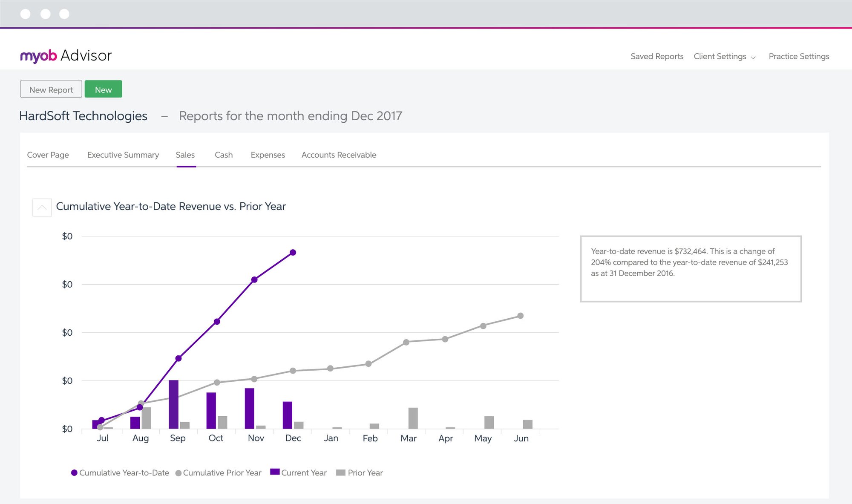Click the myob Advisor logo
The height and width of the screenshot is (504, 852).
[66, 56]
